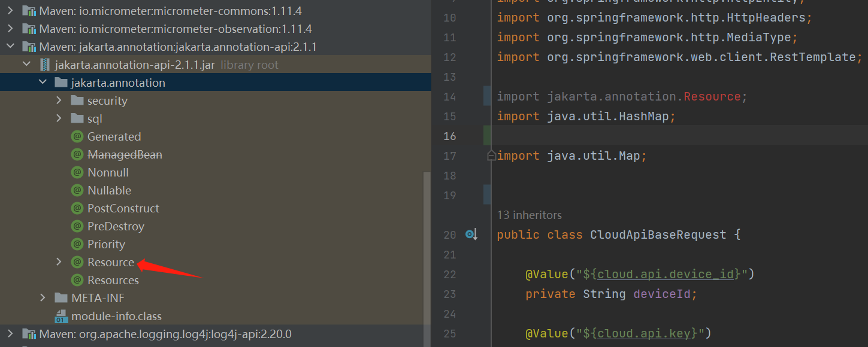Viewport: 868px width, 347px height.
Task: Select the deprecated ManagedBean annotation
Action: (x=125, y=154)
